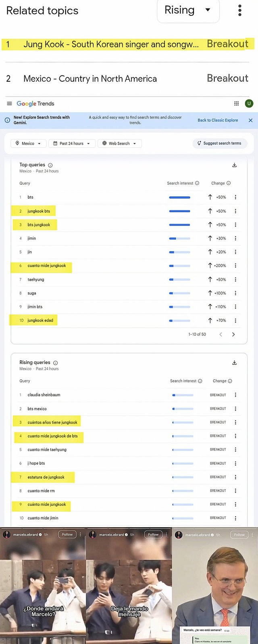The height and width of the screenshot is (644, 258).
Task: Expand the Past 24 hours dropdown
Action: tap(72, 143)
